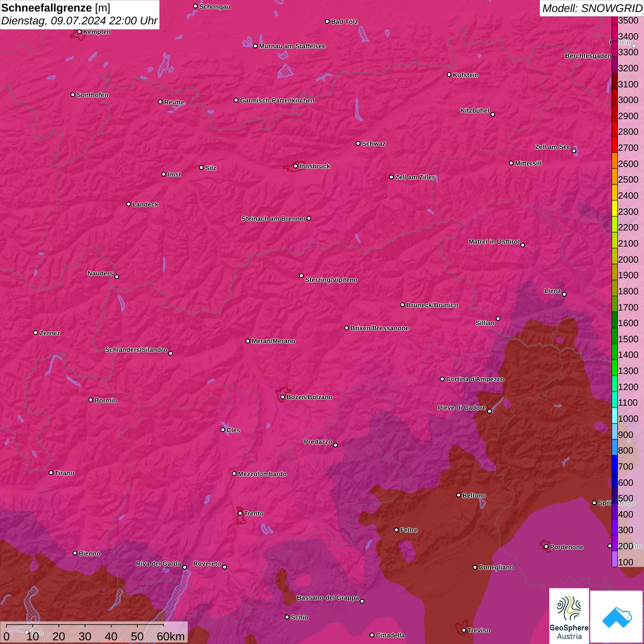Click the 'Schongau' label
This screenshot has width=644, height=644.
(x=215, y=6)
